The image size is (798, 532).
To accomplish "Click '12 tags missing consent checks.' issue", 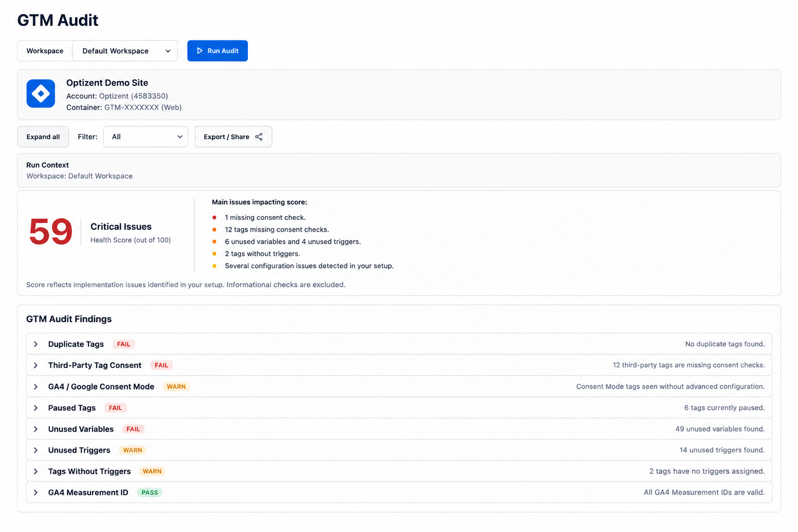I will [277, 230].
